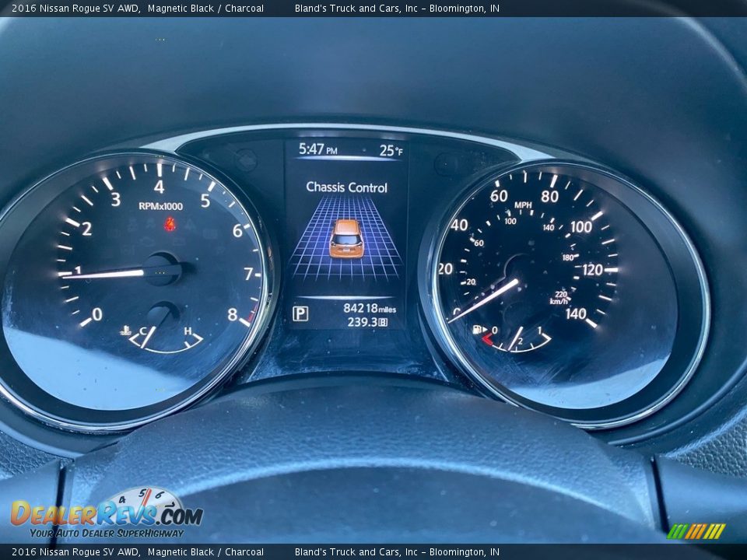The image size is (747, 560).
Task: Click the number 0 on the tachometer
Action: (97, 314)
